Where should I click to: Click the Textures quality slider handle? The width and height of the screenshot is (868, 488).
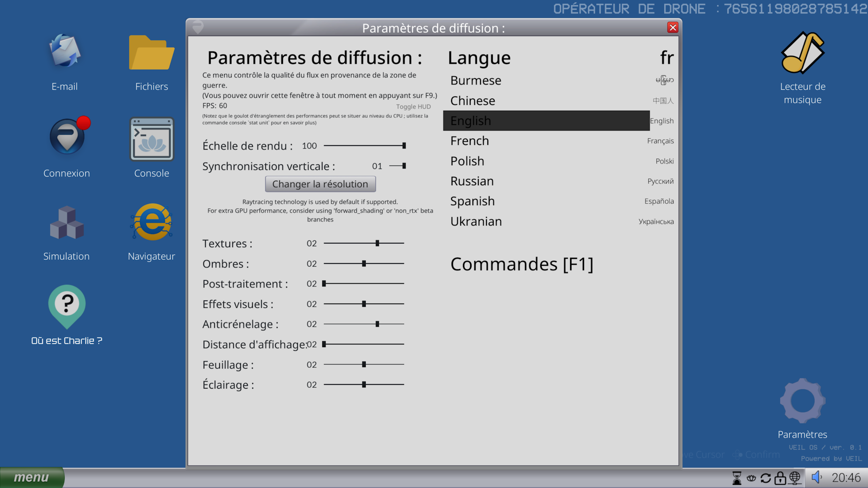click(x=377, y=243)
